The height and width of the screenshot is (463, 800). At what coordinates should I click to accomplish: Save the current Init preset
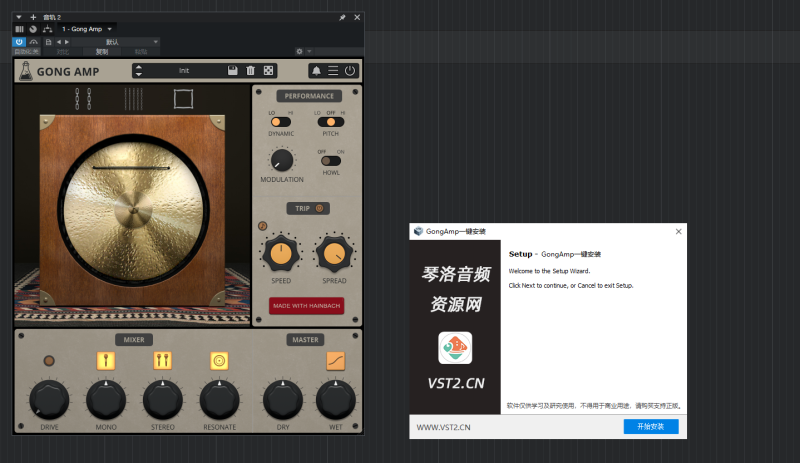click(x=232, y=71)
